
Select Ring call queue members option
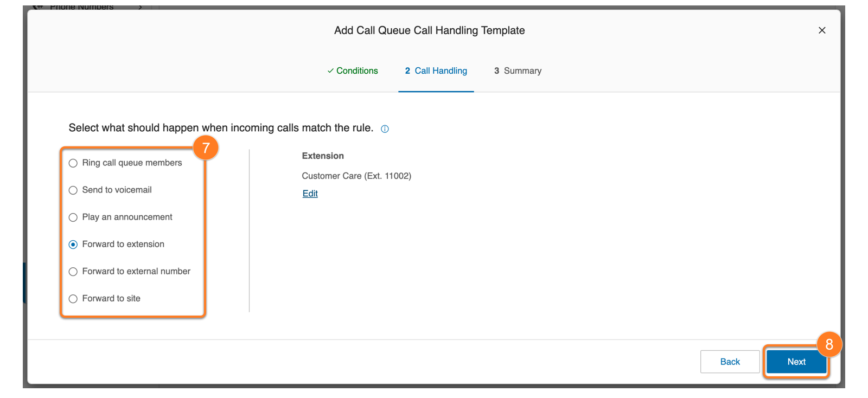pos(73,163)
